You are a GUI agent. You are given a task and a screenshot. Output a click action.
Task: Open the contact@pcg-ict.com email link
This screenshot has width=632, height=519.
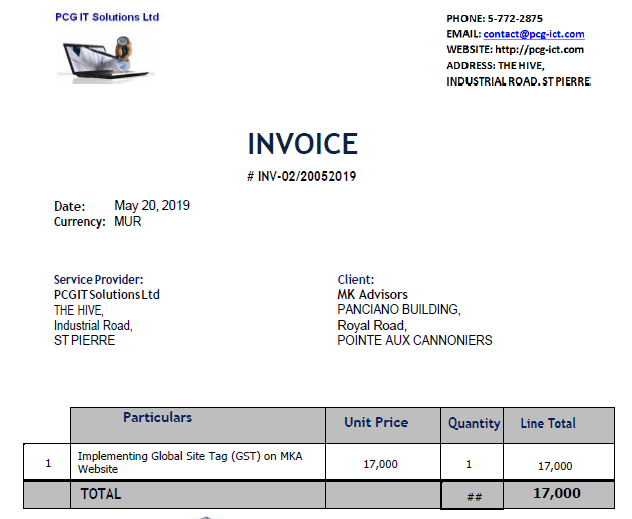(533, 34)
